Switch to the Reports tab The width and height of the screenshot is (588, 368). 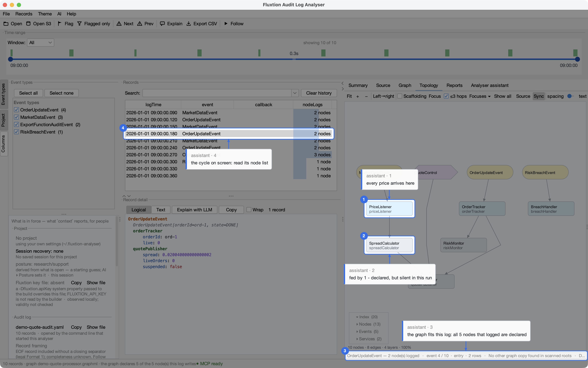454,86
